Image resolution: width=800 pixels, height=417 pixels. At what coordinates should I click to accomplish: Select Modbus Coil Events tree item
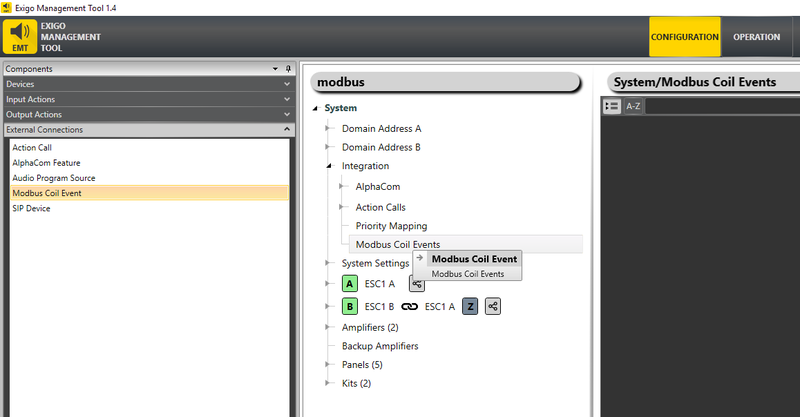coord(398,244)
